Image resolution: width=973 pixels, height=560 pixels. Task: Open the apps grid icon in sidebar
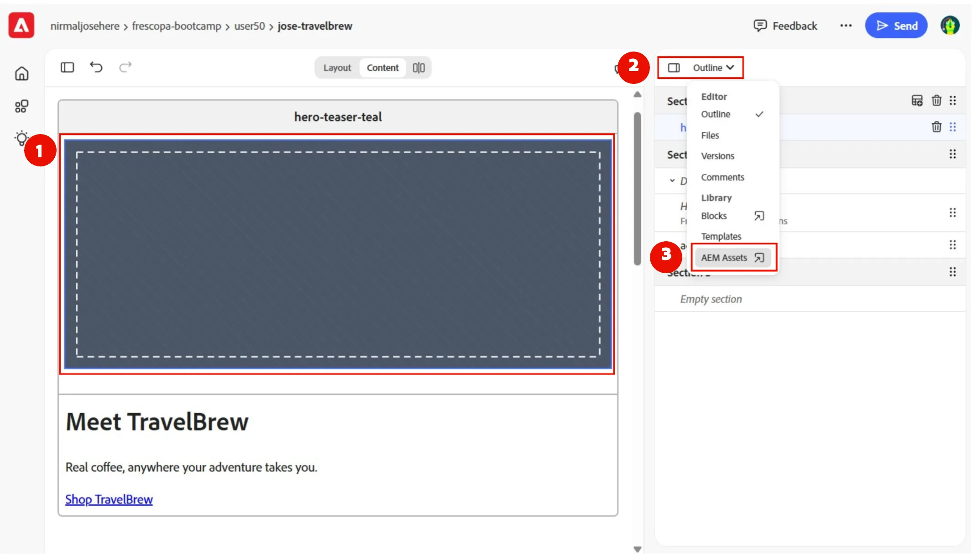click(21, 106)
